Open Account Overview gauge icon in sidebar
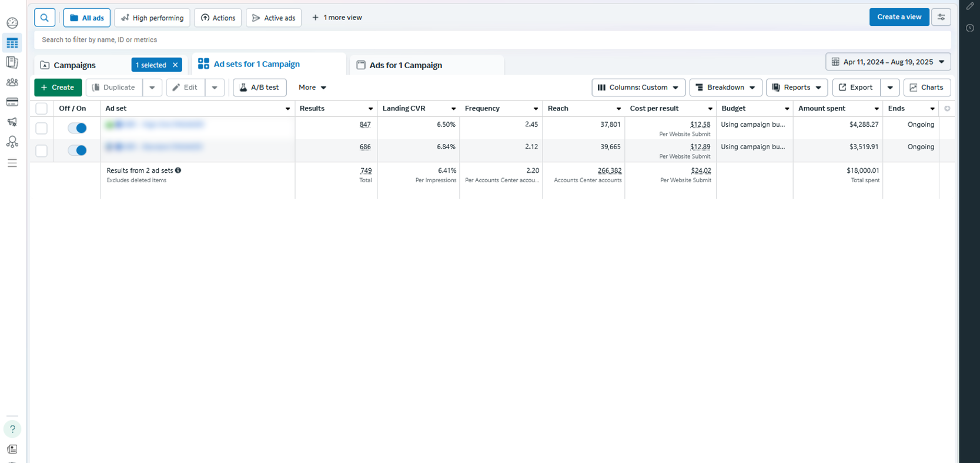 [x=12, y=24]
